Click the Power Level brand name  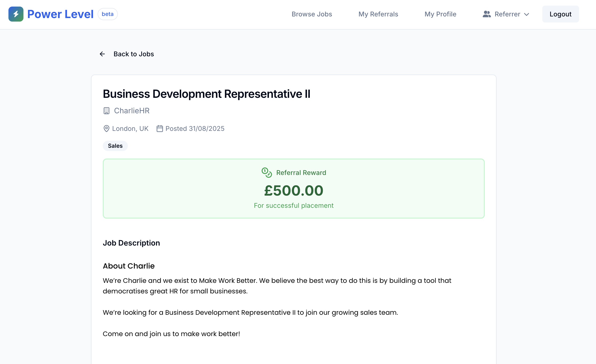[x=60, y=14]
